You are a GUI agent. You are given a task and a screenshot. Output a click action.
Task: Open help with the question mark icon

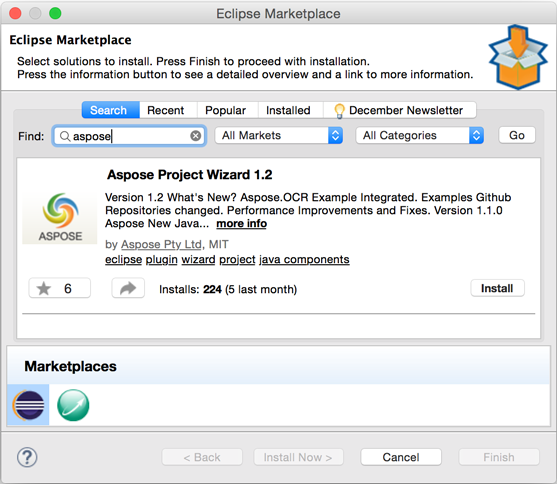27,457
